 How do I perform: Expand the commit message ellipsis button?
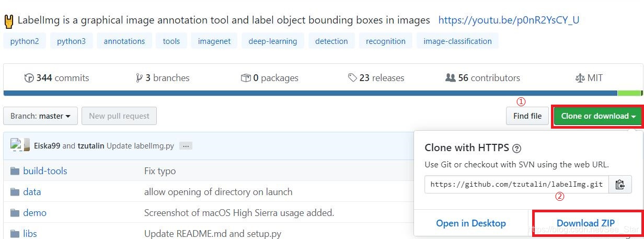[186, 146]
